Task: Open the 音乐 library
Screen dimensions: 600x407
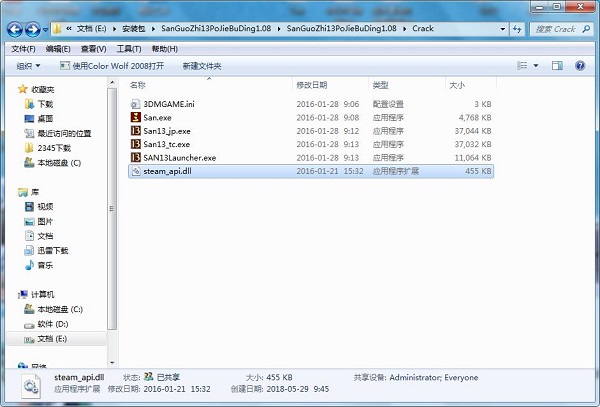Action: [45, 265]
